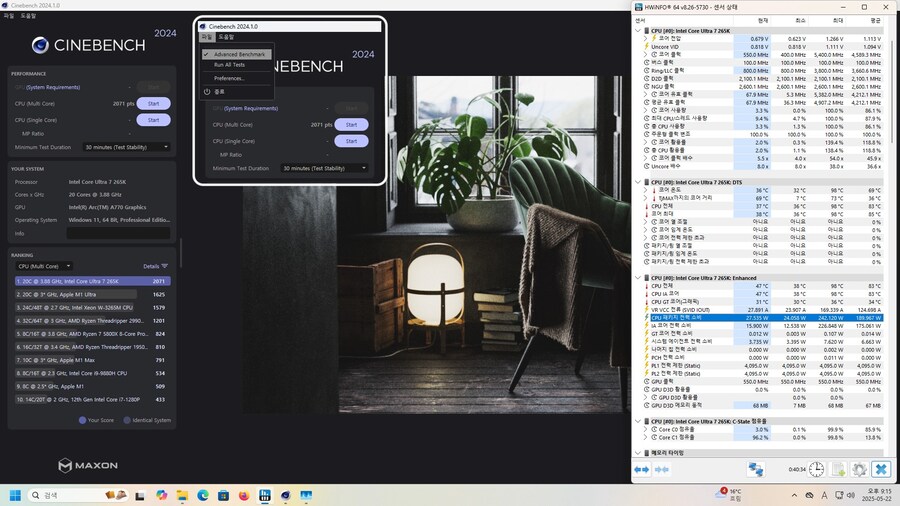The height and width of the screenshot is (506, 900).
Task: Click the OneDrive cloud tray icon
Action: click(809, 495)
